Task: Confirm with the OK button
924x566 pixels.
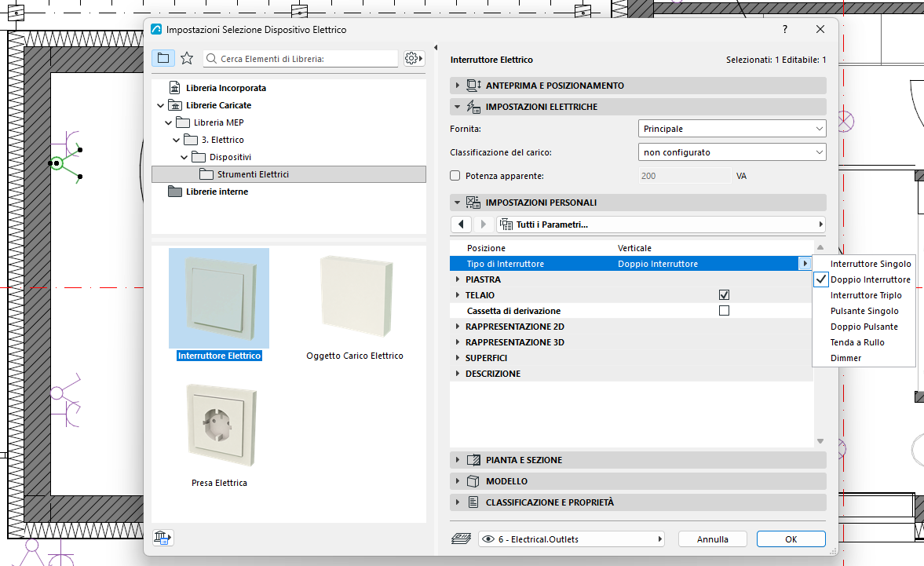Action: [x=791, y=539]
